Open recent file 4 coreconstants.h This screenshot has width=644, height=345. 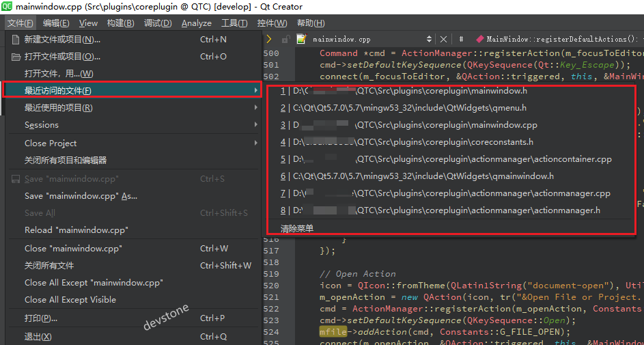pos(450,142)
